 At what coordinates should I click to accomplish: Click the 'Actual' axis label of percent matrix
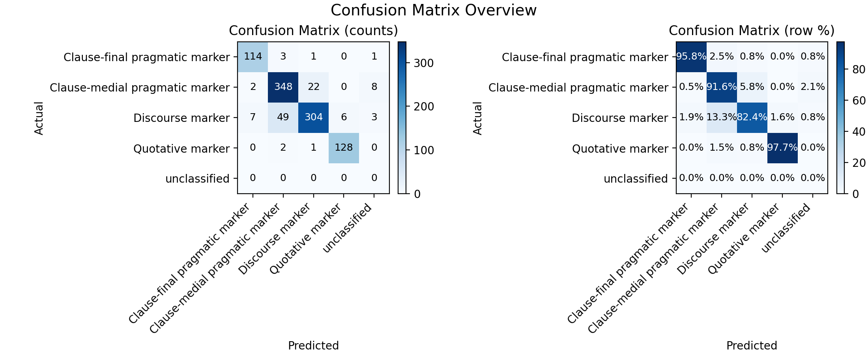tap(477, 118)
